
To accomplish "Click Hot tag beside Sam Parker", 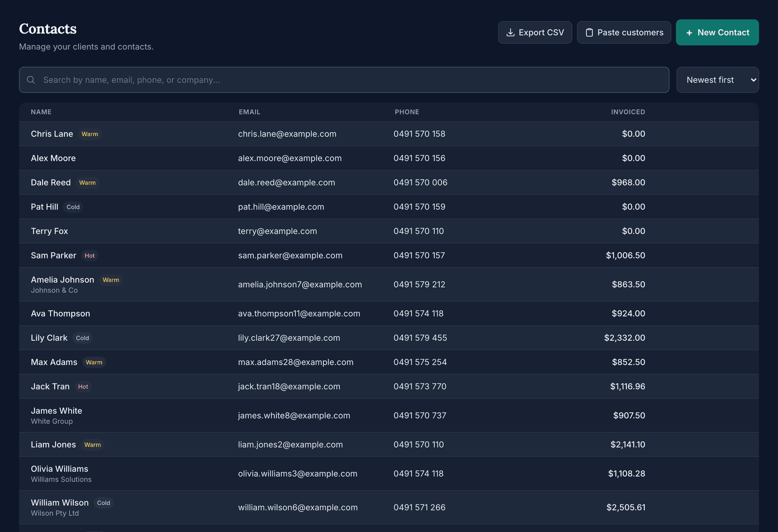I will pyautogui.click(x=90, y=256).
